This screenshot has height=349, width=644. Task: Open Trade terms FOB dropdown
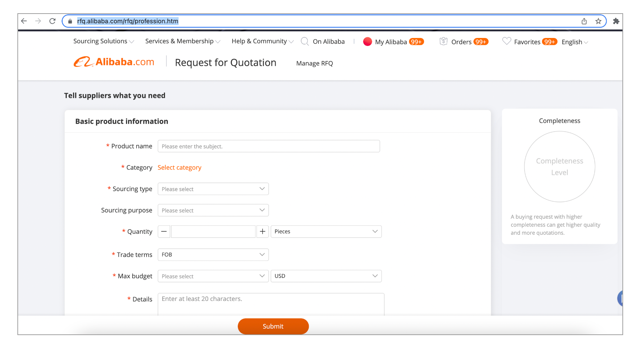213,255
